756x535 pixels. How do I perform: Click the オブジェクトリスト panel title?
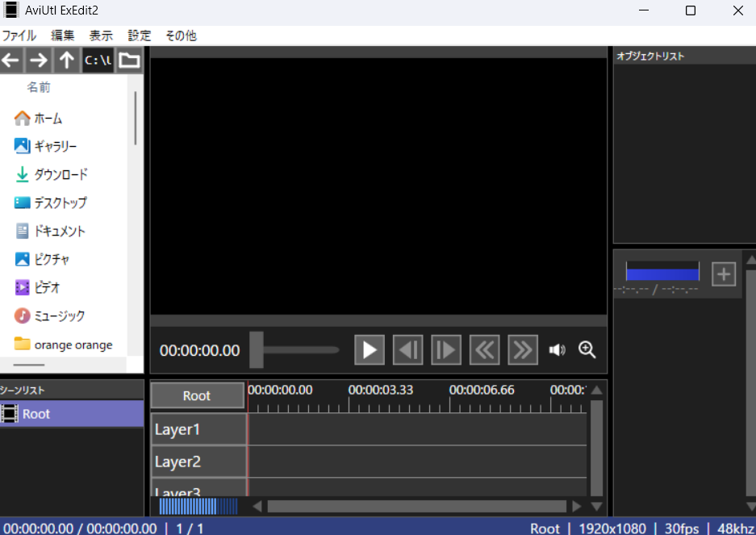pyautogui.click(x=650, y=56)
